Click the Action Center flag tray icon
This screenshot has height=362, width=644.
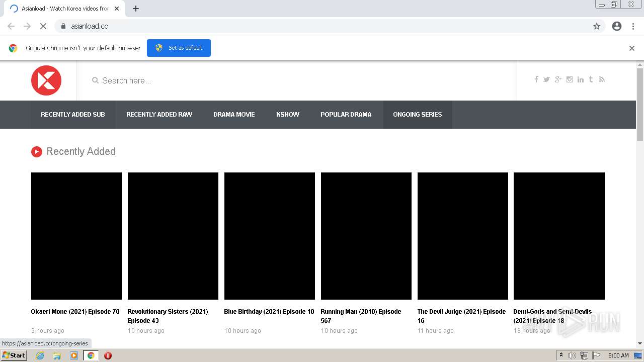point(596,355)
